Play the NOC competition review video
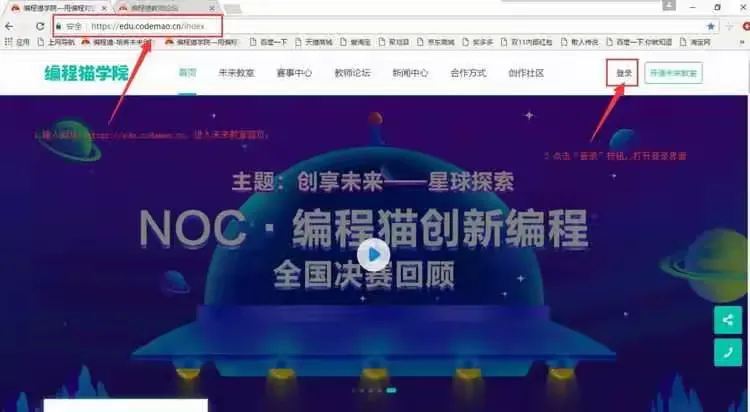750x412 pixels. coord(373,255)
